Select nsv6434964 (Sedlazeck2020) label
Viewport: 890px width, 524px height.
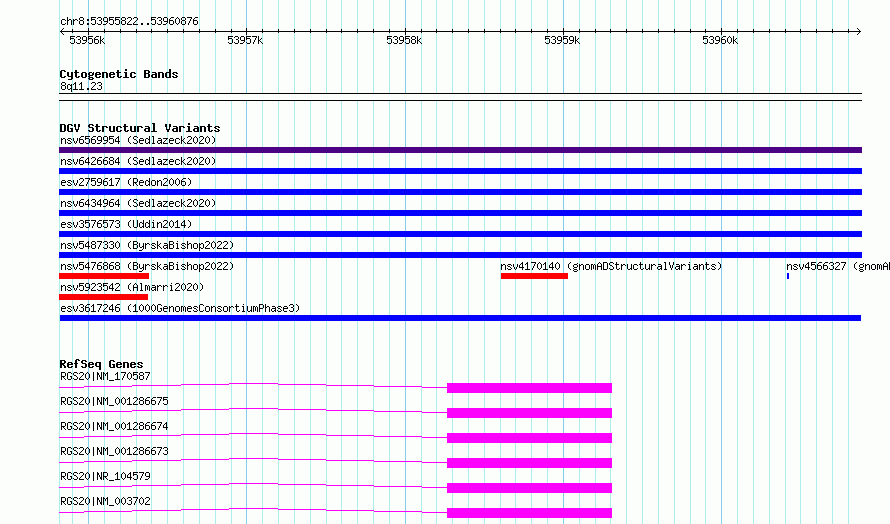[138, 203]
